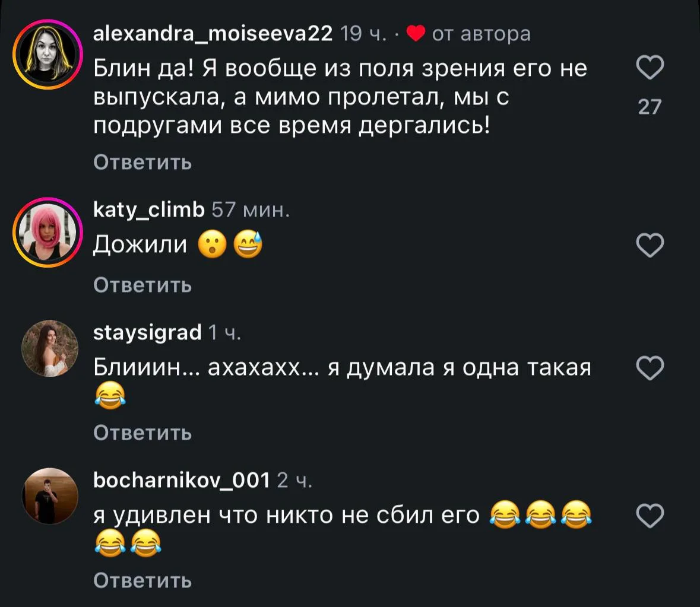Tap the comment text about поля зрения

[340, 97]
